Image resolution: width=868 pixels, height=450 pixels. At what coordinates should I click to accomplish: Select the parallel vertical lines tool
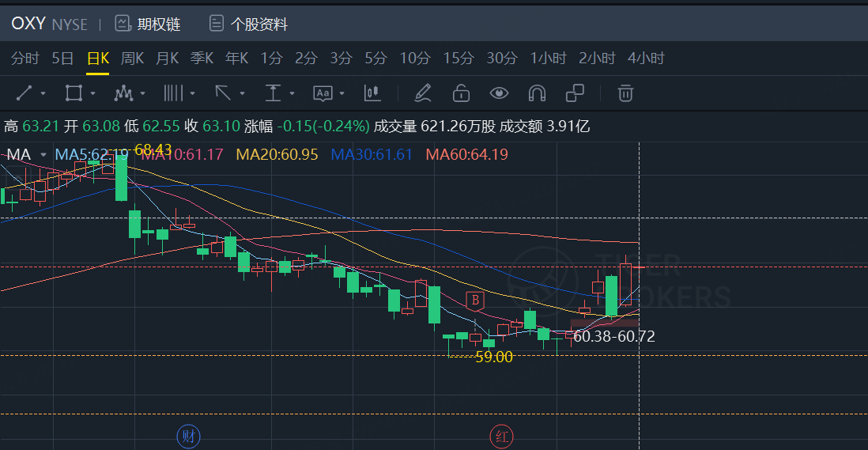click(x=173, y=93)
